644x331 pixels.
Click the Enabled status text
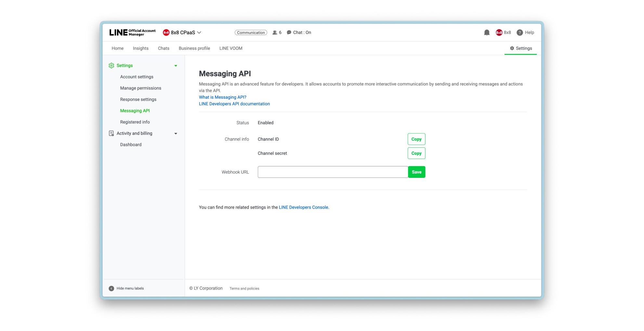pyautogui.click(x=265, y=123)
